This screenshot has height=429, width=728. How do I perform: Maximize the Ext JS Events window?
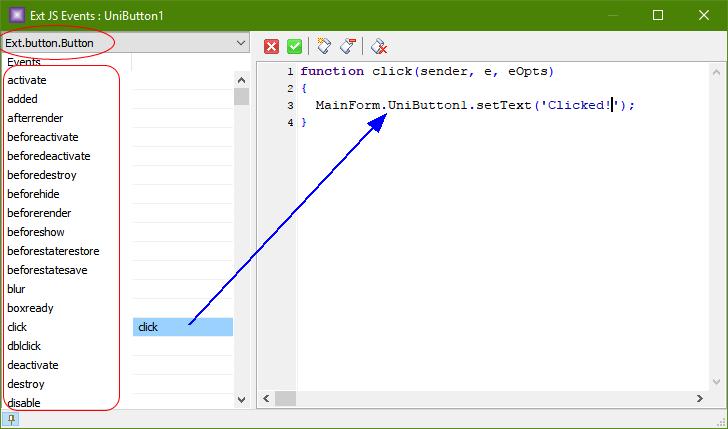(658, 16)
